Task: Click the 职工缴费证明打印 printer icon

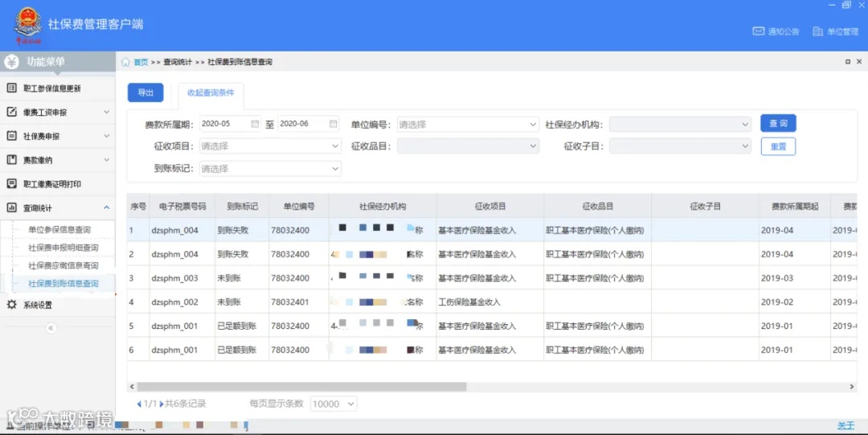Action: tap(11, 183)
